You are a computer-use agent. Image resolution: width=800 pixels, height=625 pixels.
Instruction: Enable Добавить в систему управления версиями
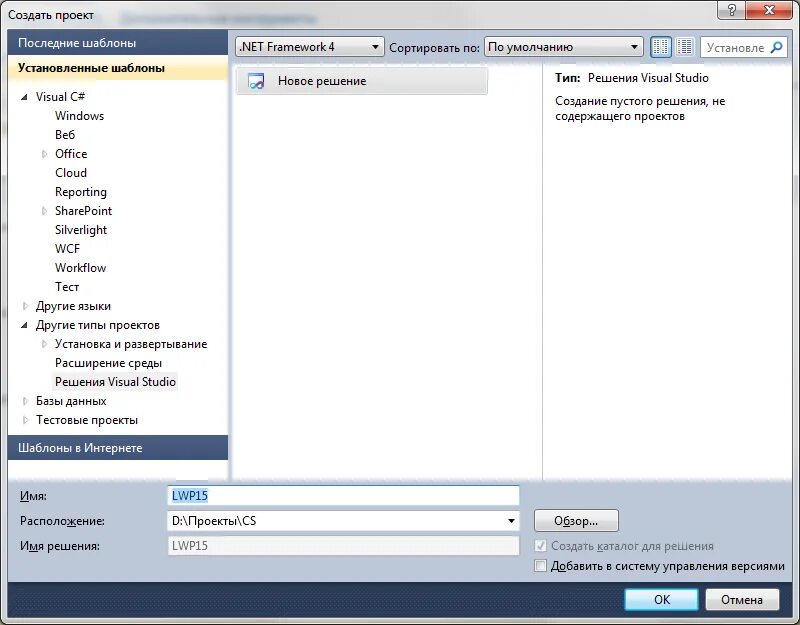(540, 566)
